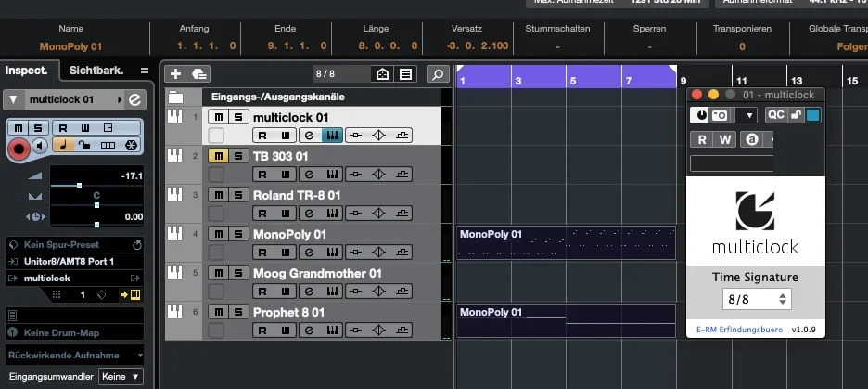
Task: Click QC button in multiclock plugin window
Action: coord(775,115)
